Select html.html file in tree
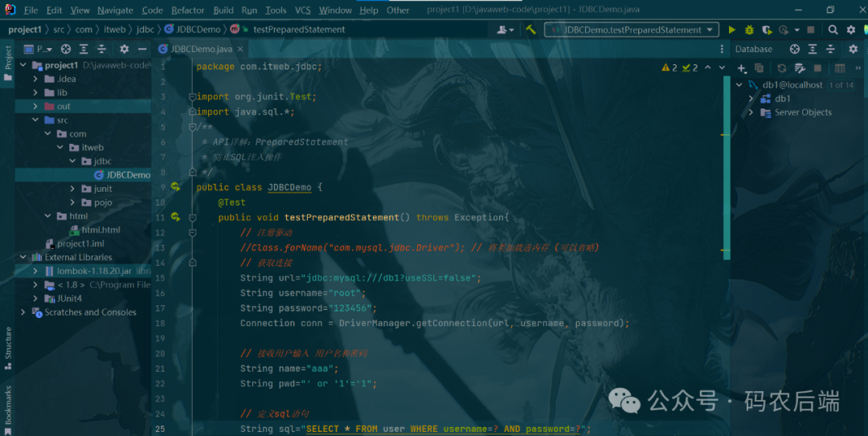868x436 pixels. [x=95, y=230]
